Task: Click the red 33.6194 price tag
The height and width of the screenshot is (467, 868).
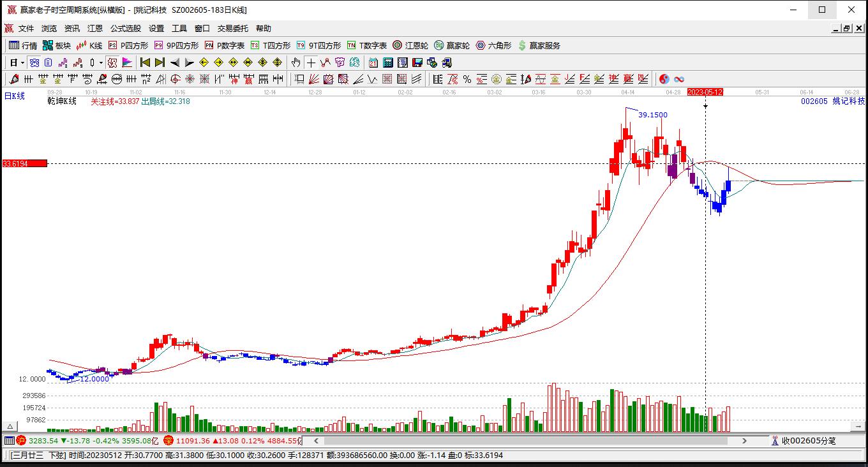Action: click(x=25, y=163)
